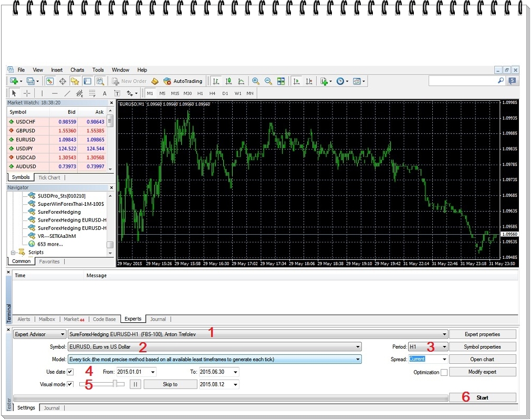Switch chart to candlesticks view
This screenshot has width=531, height=420.
tap(228, 81)
